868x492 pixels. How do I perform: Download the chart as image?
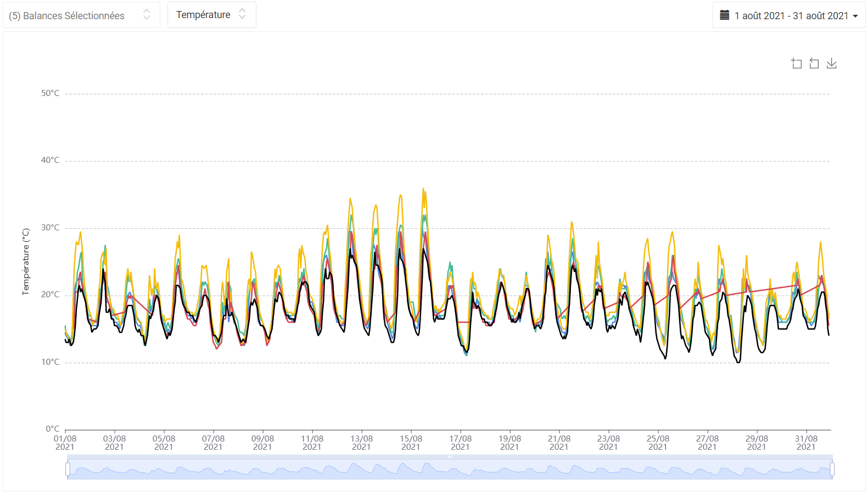832,64
